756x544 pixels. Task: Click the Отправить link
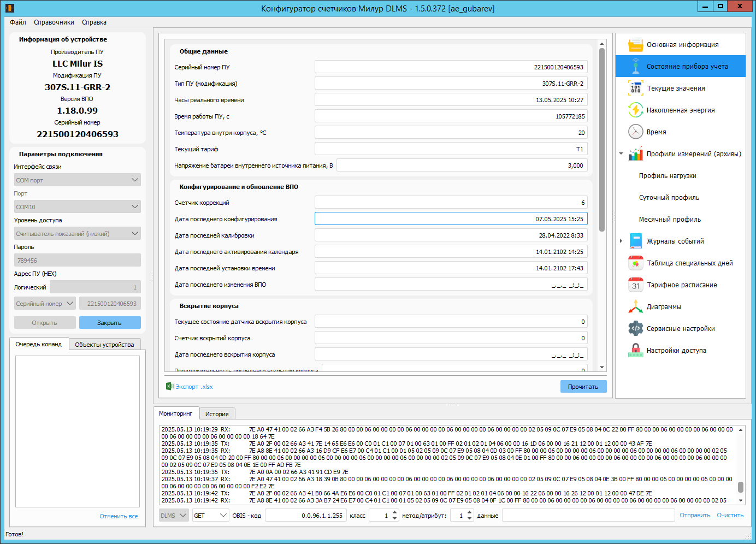695,515
